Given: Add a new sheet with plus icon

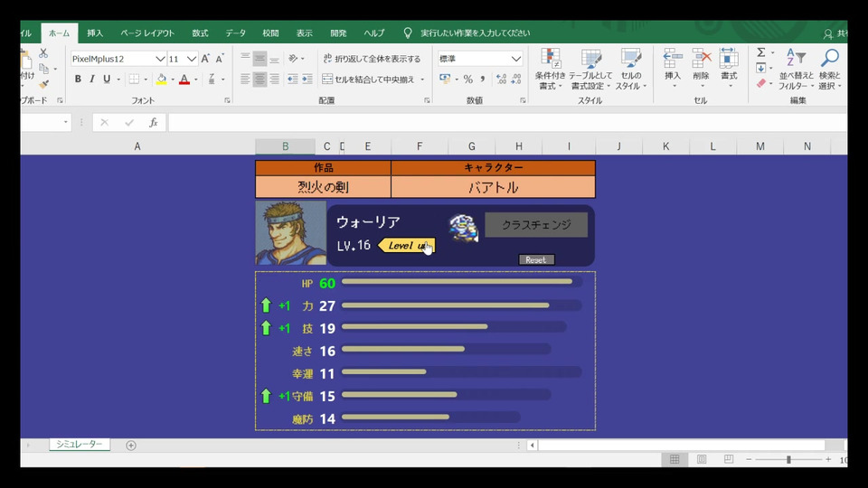Looking at the screenshot, I should click(x=130, y=445).
